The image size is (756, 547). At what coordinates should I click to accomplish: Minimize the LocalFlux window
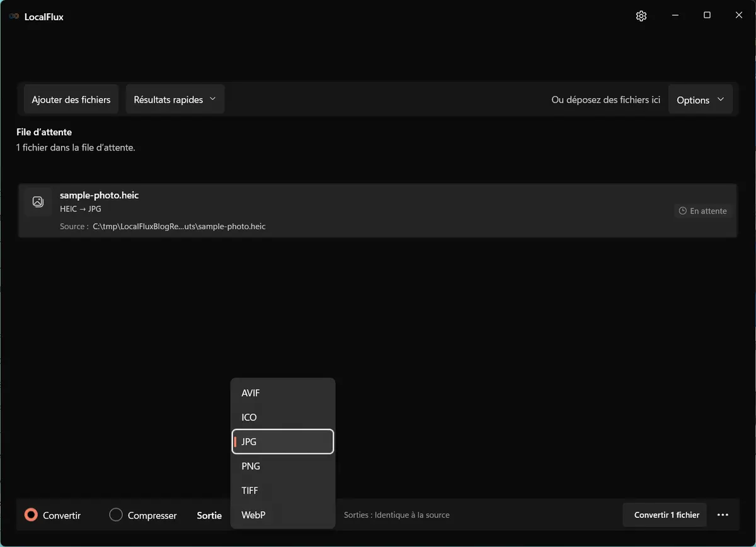click(x=675, y=16)
